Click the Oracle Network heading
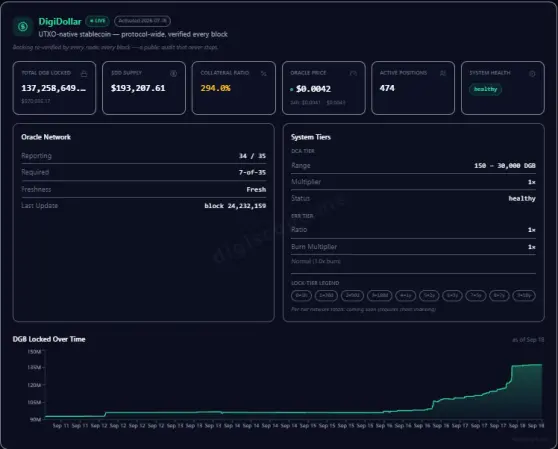Screen dimensions: 558x449 point(46,137)
